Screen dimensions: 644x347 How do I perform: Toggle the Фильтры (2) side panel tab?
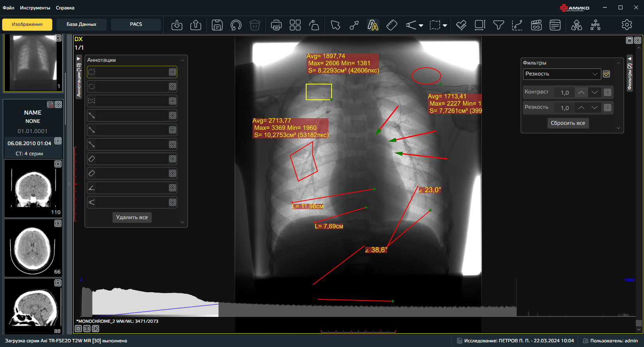click(630, 74)
